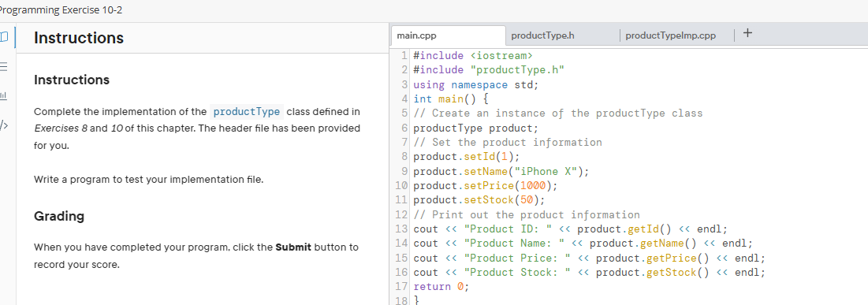Open the bar chart icon in sidebar
The height and width of the screenshot is (305, 868).
tap(3, 96)
